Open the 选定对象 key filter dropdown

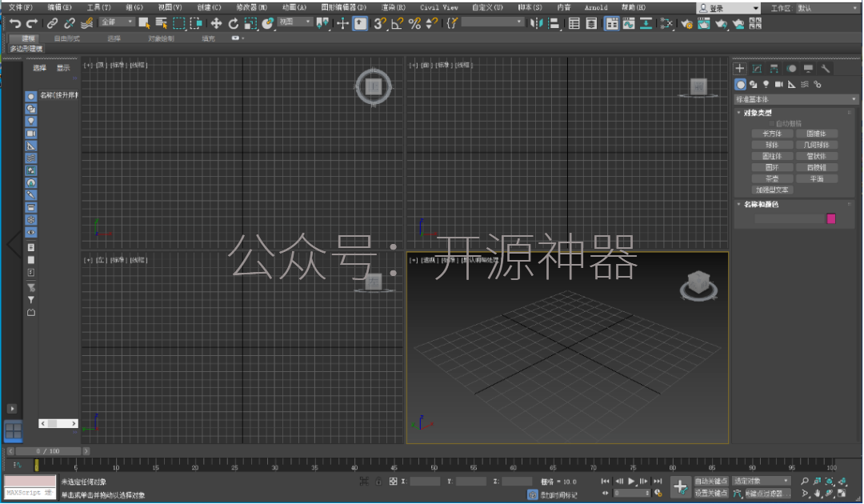click(x=761, y=481)
